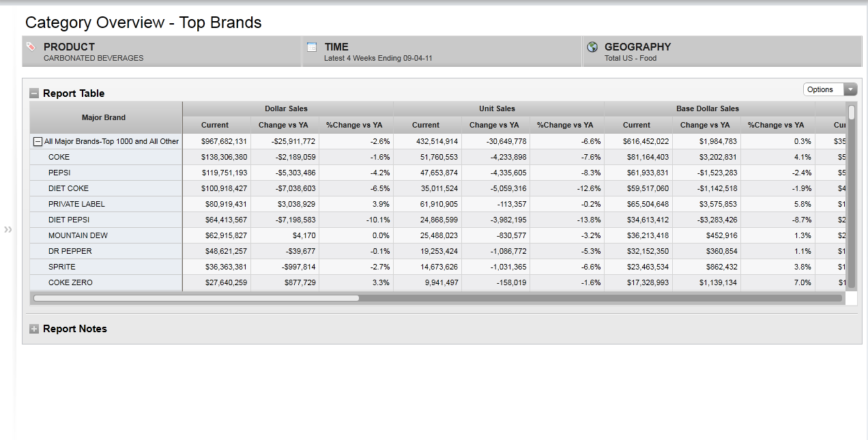Click Base Dollar Sales Change vs YA header
This screenshot has height=440, width=868.
click(705, 125)
